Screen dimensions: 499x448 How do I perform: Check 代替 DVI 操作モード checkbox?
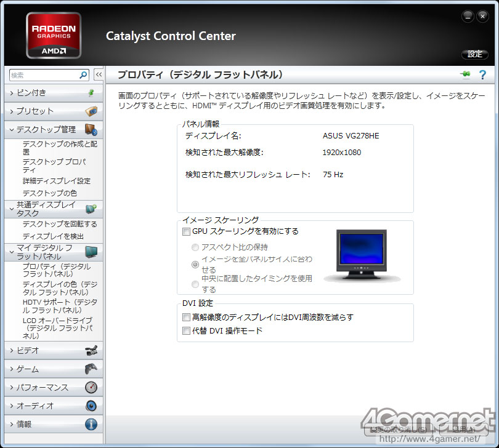click(x=186, y=330)
